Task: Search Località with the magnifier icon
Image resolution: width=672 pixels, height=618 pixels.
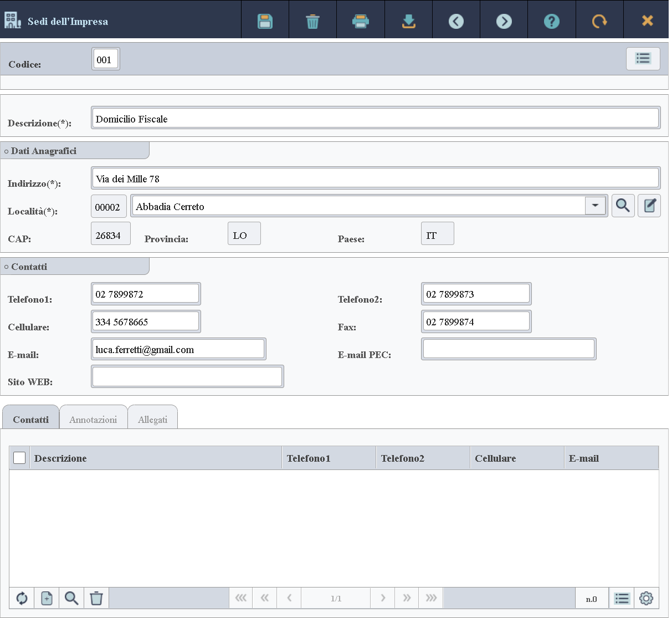Action: tap(623, 206)
